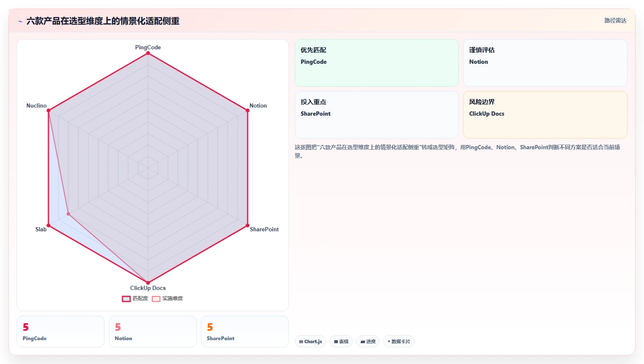Viewport: 644px width, 364px height.
Task: Click the 路径雷达 label in header
Action: [x=615, y=20]
